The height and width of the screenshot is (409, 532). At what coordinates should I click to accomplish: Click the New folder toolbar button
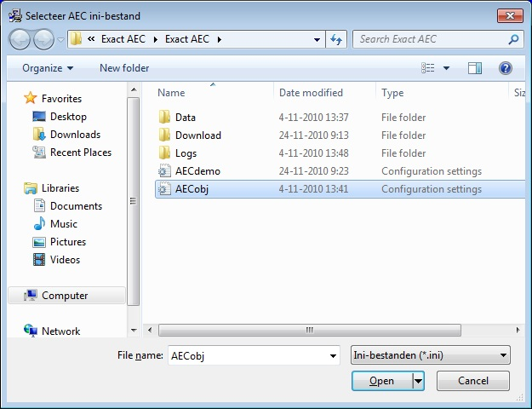click(x=124, y=68)
